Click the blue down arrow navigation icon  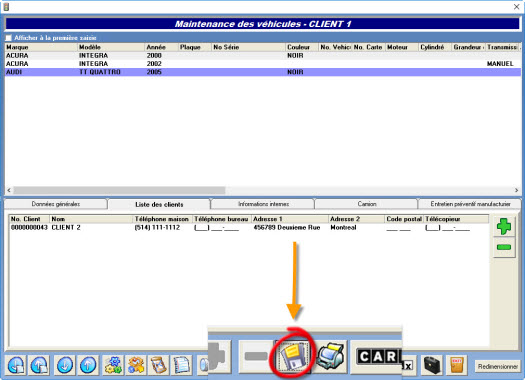pos(65,365)
